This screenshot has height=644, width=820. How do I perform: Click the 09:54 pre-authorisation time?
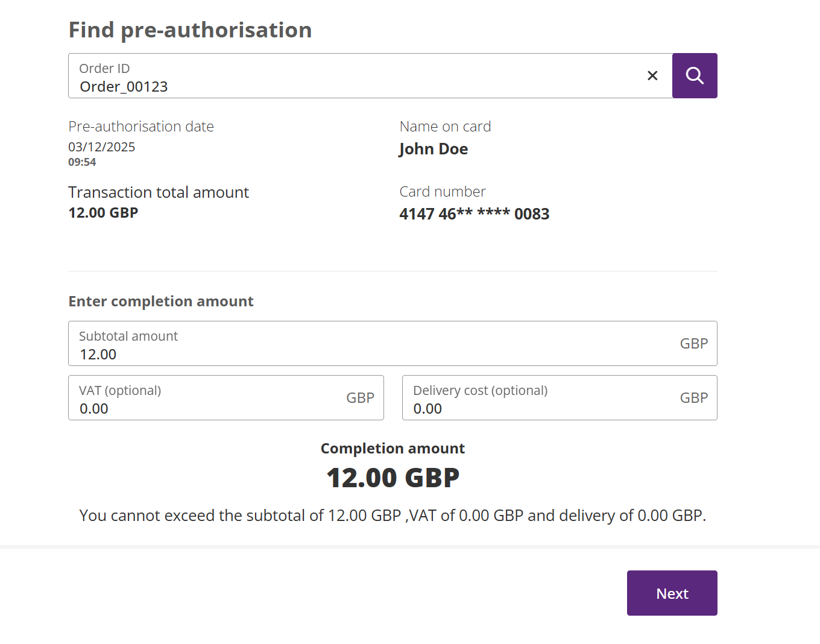tap(82, 162)
